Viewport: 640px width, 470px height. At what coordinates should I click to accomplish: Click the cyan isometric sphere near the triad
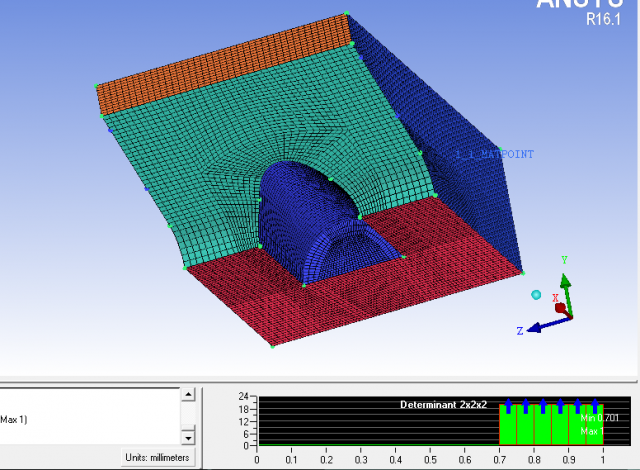point(537,295)
